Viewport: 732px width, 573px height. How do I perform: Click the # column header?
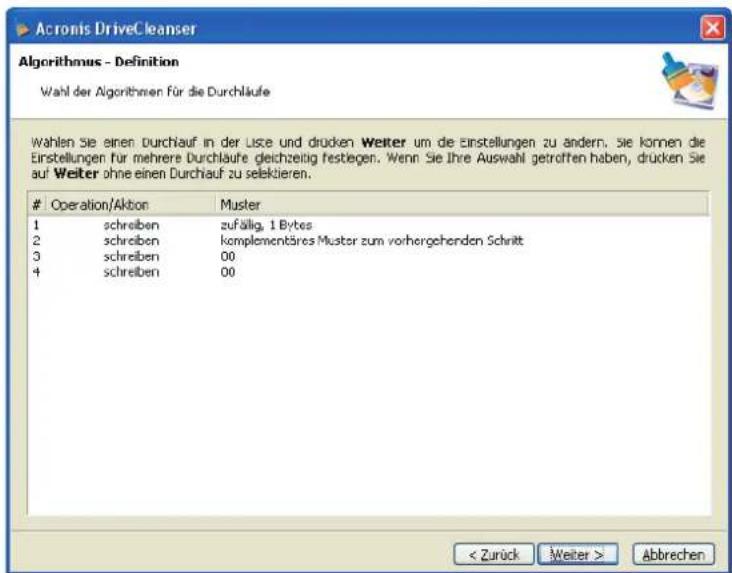click(37, 205)
